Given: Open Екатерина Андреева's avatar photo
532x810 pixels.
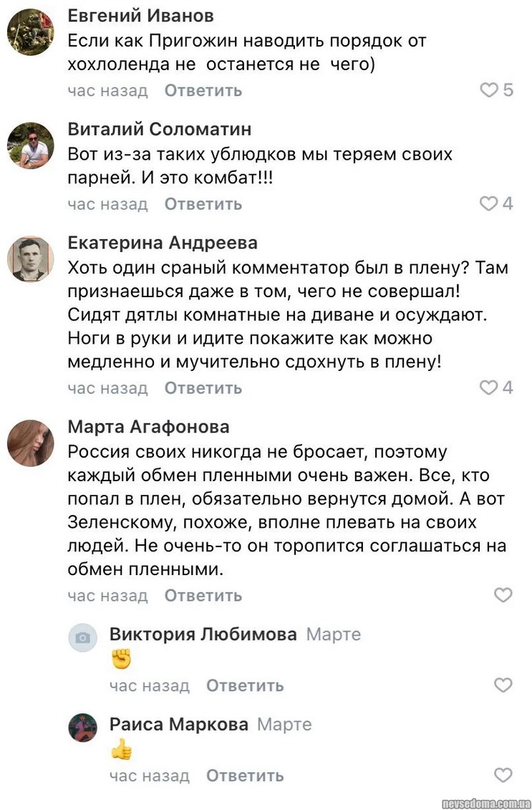Looking at the screenshot, I should coord(31,259).
